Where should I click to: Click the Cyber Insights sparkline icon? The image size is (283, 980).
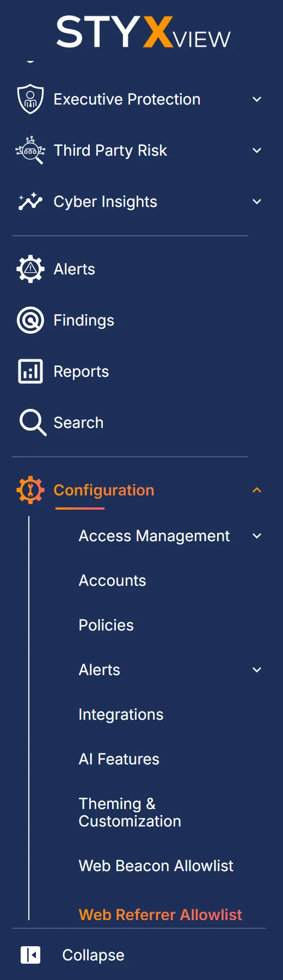tap(30, 201)
